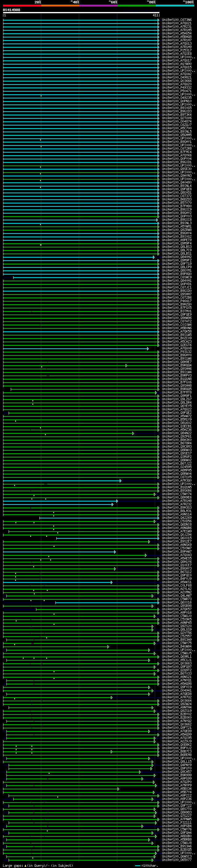Select the UniRef100_Q69RL1 label
Screen dimensions: 197x868
[x=177, y=656]
